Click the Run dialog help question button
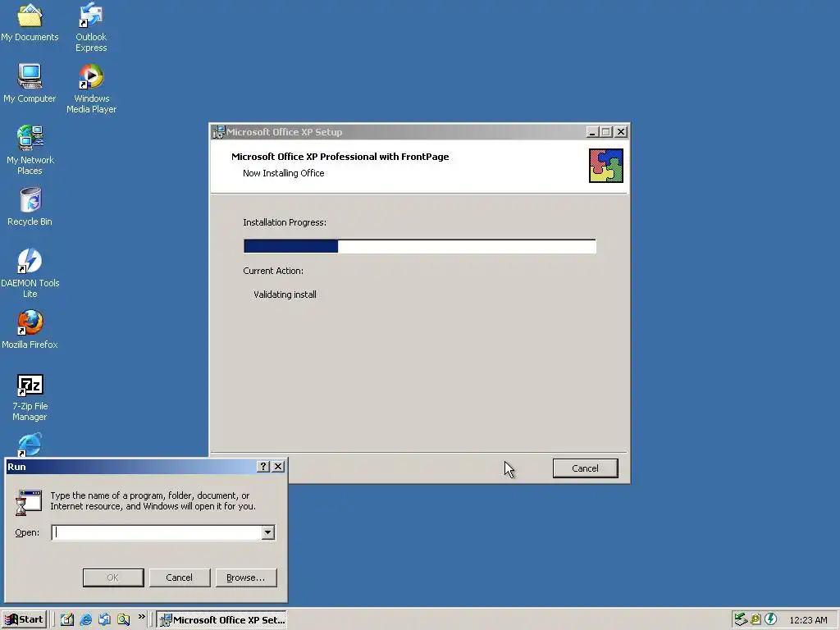 (262, 467)
